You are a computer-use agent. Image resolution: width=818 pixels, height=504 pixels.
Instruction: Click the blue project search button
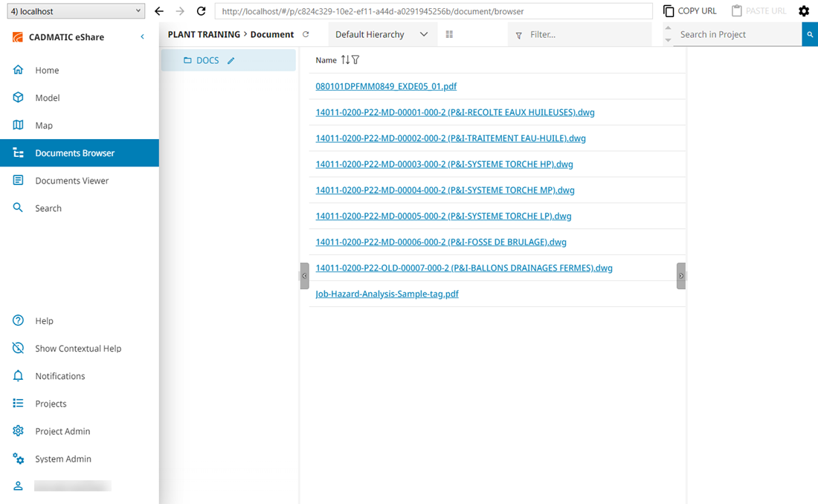tap(810, 34)
